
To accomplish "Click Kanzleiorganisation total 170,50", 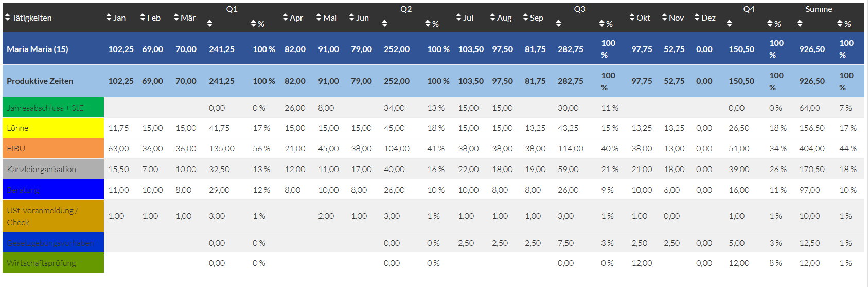I will (x=812, y=169).
